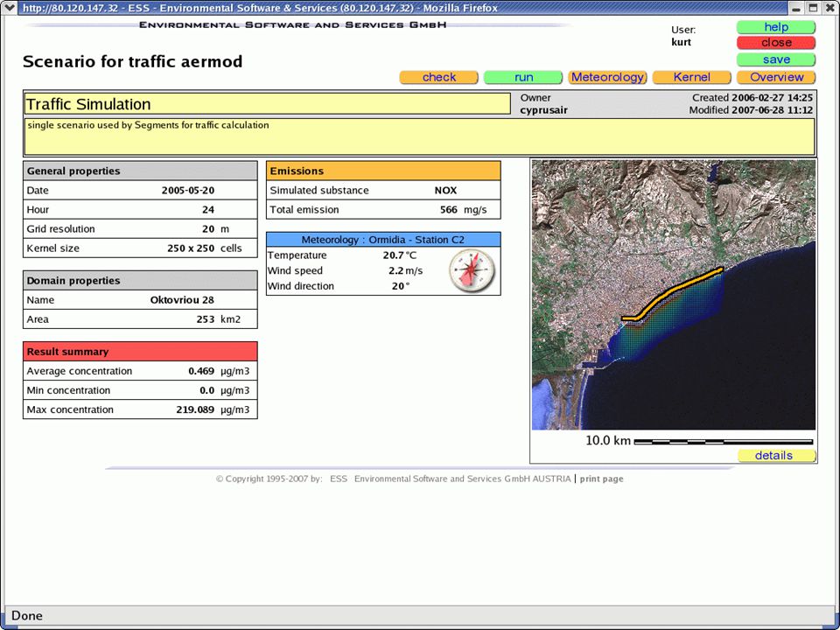
Task: Click the Result summary header
Action: coord(140,352)
